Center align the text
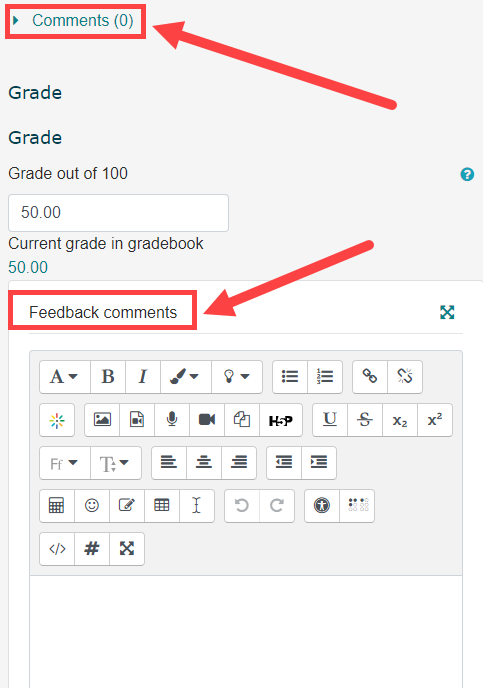Image resolution: width=483 pixels, height=688 pixels. 204,463
